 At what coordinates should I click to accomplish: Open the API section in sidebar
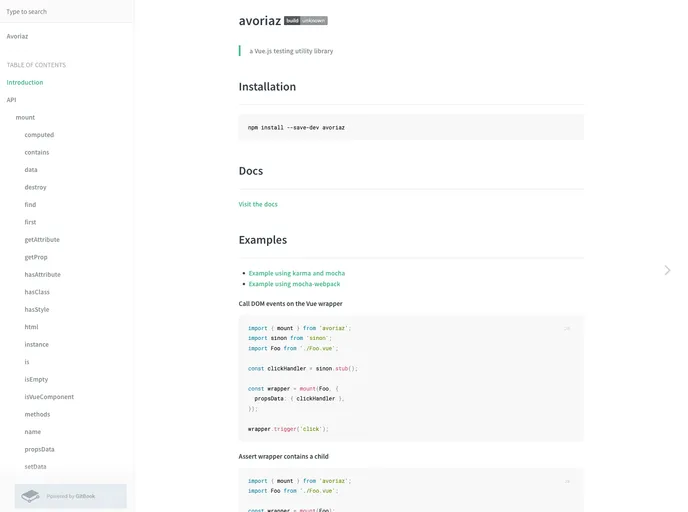point(12,100)
